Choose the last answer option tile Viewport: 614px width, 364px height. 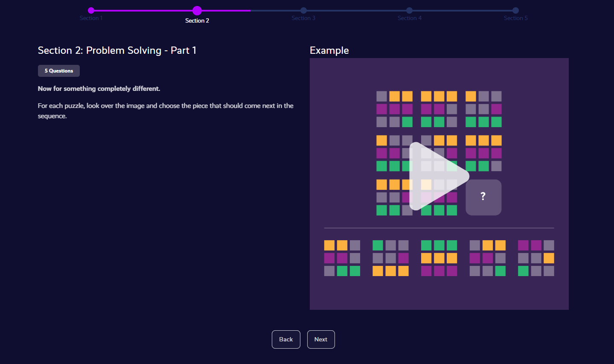(x=536, y=258)
